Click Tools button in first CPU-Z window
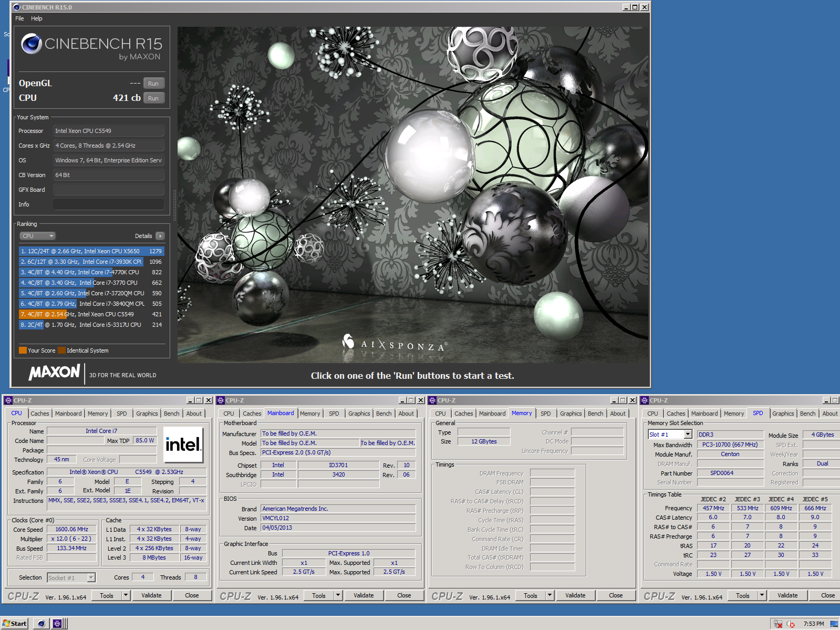 point(107,596)
